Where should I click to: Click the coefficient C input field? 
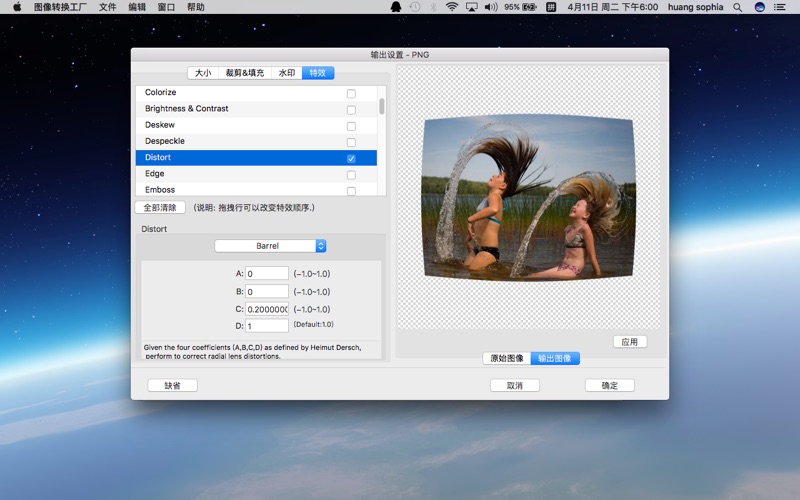click(267, 309)
